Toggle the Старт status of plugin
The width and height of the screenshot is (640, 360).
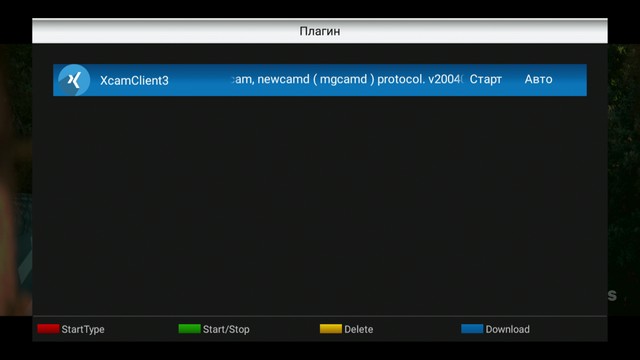[x=485, y=79]
